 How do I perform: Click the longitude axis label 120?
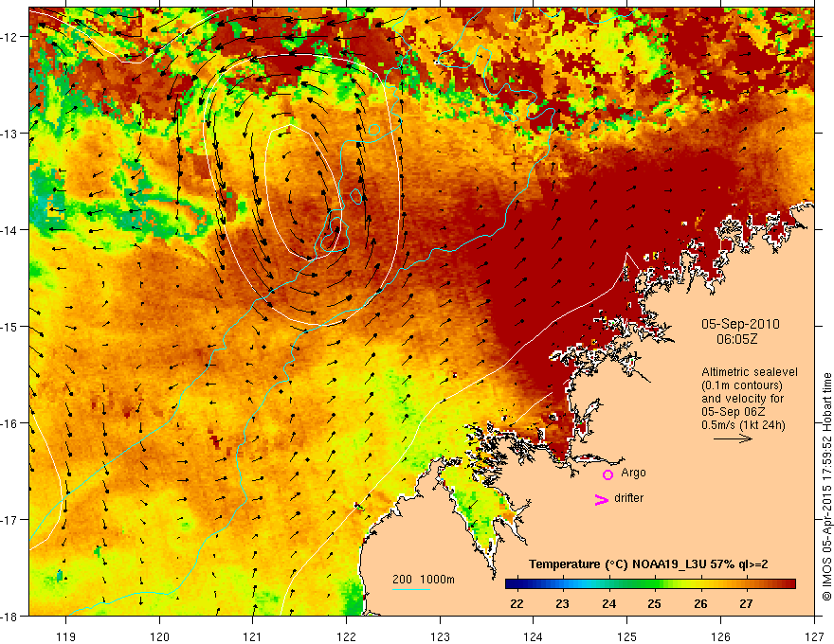[x=159, y=636]
